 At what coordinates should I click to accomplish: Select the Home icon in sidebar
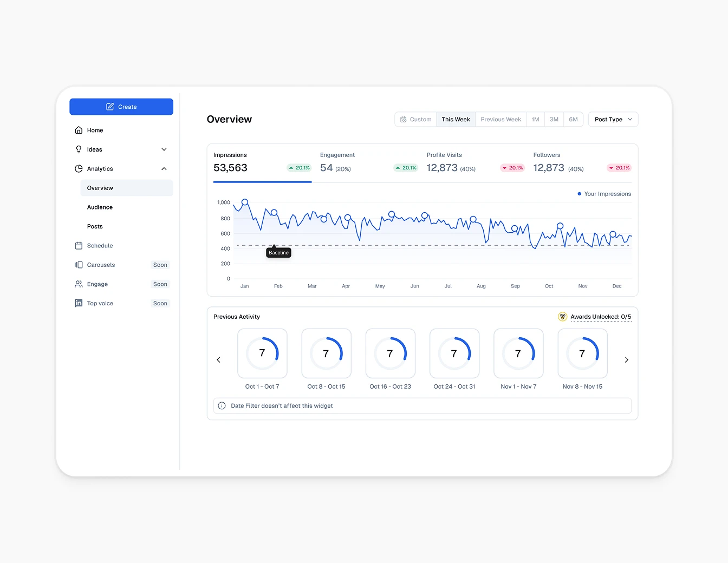point(79,130)
